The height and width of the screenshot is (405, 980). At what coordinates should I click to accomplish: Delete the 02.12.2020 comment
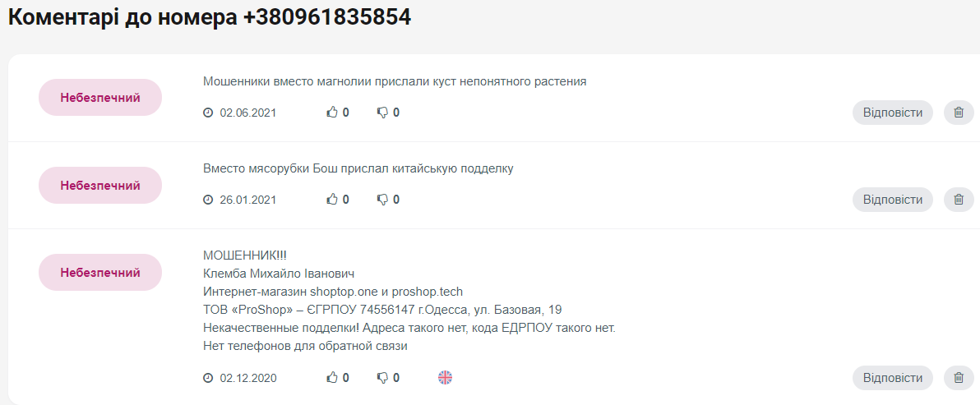[x=958, y=378]
